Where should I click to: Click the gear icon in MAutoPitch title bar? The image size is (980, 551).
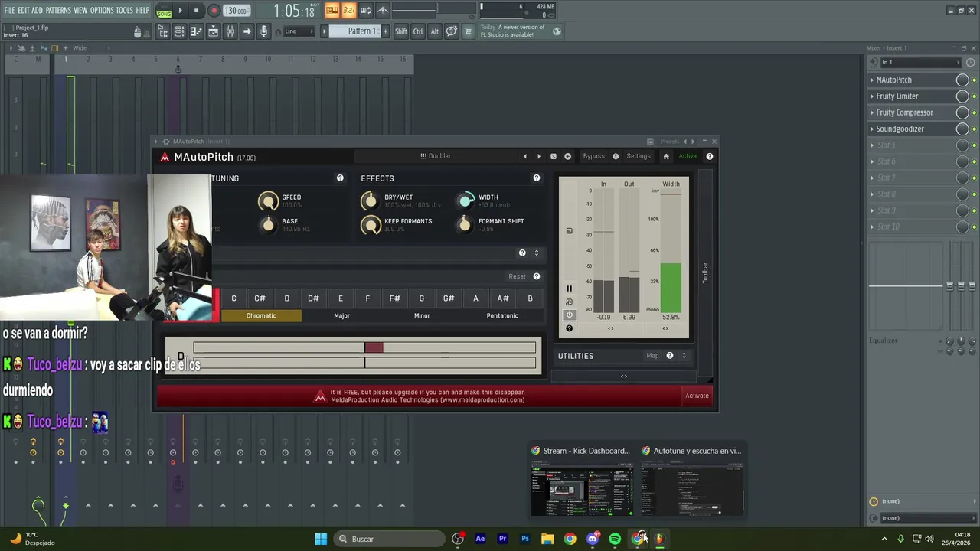click(166, 142)
